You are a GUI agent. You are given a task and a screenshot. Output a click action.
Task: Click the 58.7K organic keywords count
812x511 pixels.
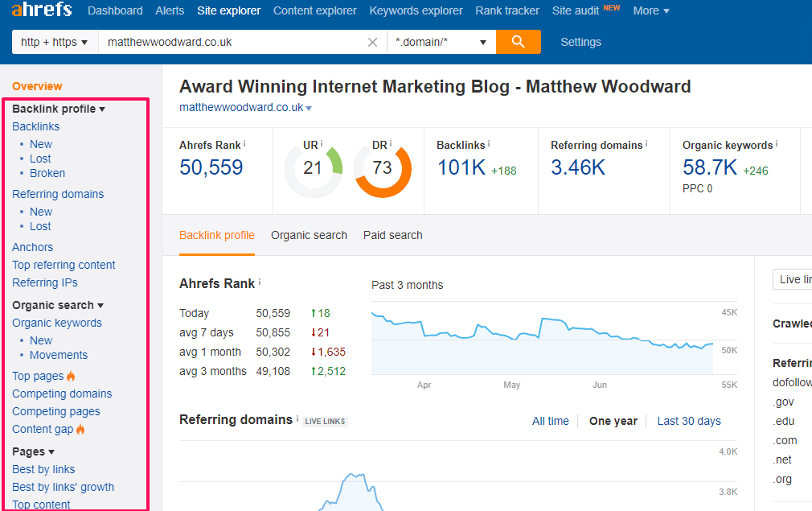709,167
